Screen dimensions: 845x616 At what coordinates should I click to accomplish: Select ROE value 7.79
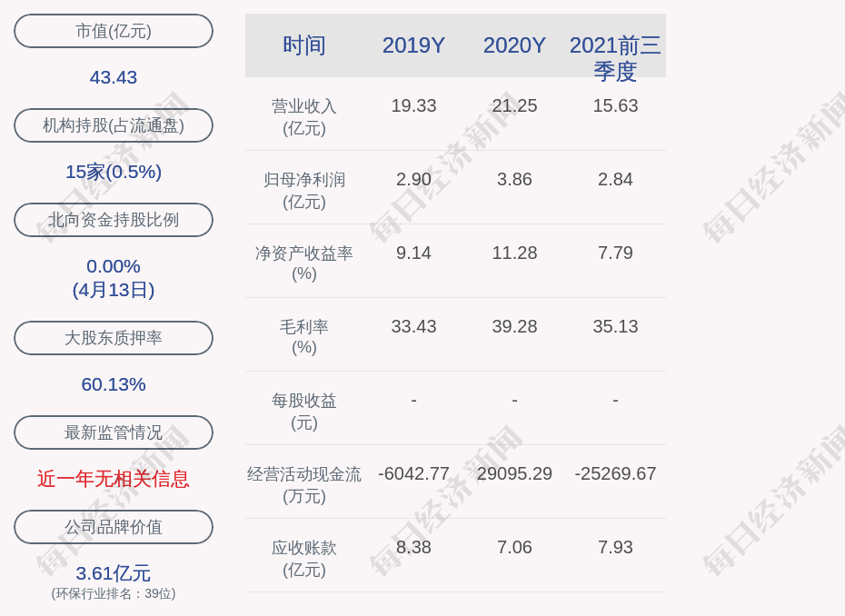[x=615, y=253]
